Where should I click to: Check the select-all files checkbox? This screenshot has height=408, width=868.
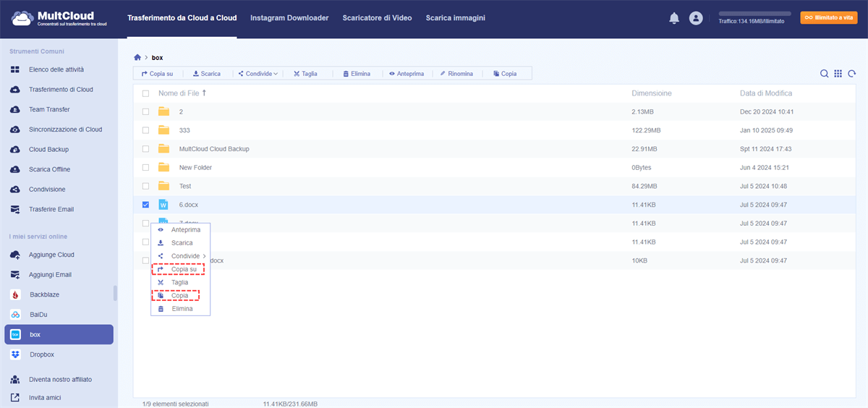tap(146, 93)
